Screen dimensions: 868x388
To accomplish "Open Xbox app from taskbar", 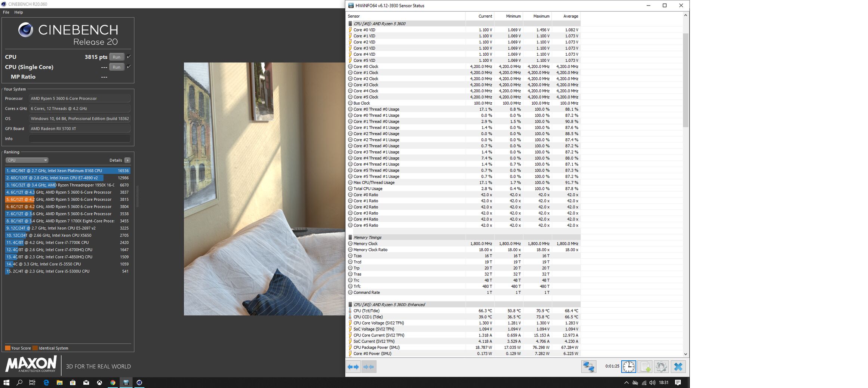I will coord(99,382).
